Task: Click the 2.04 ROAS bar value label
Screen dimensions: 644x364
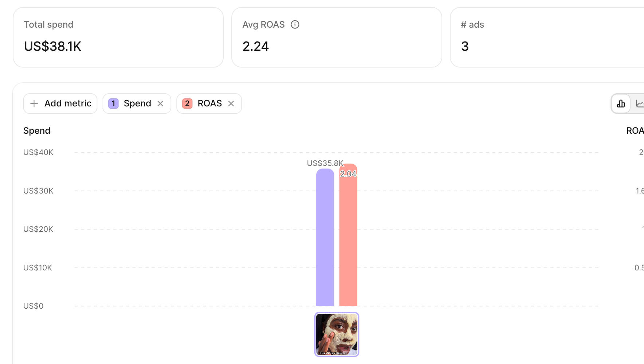Action: (x=348, y=174)
